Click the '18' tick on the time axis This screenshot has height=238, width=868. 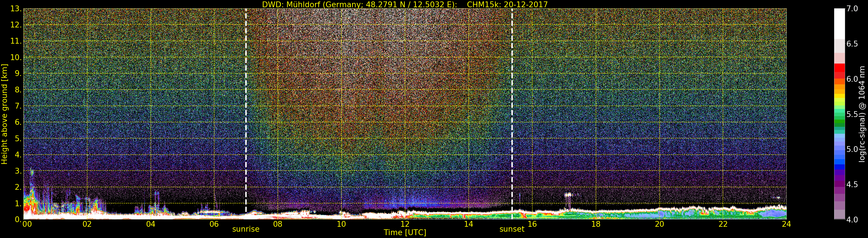(596, 224)
